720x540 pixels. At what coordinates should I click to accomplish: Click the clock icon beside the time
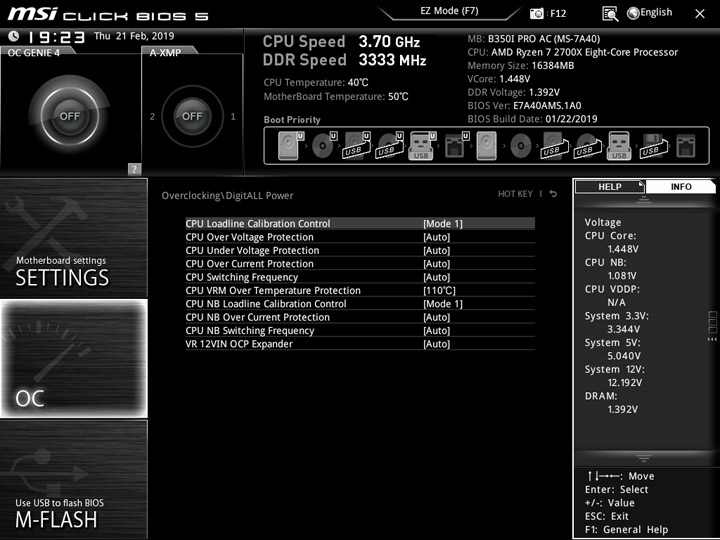coord(13,36)
